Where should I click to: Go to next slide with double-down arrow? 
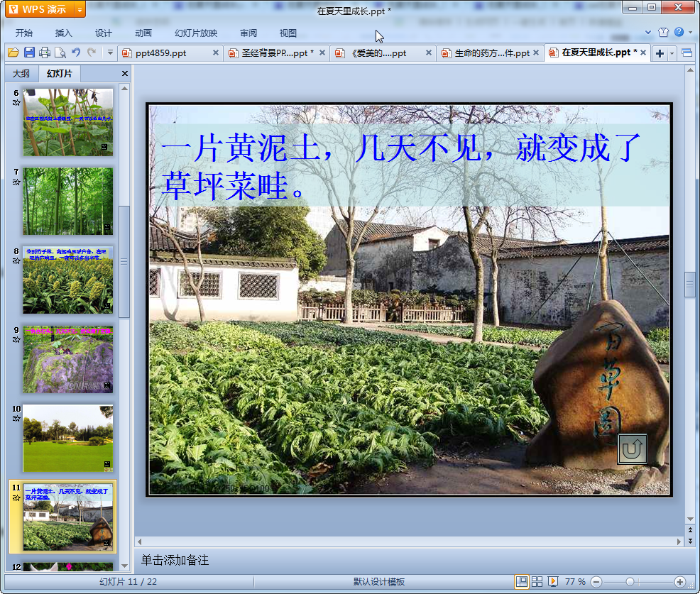(x=690, y=541)
